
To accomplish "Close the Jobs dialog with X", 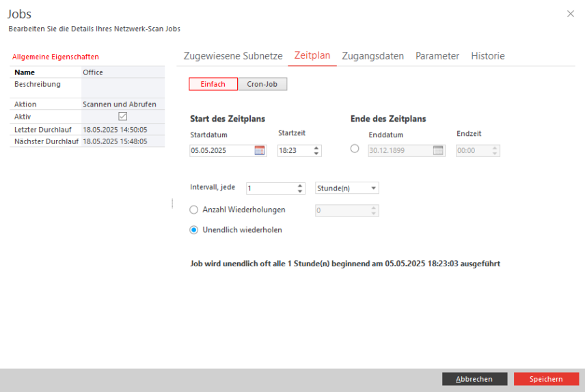I will [x=571, y=14].
